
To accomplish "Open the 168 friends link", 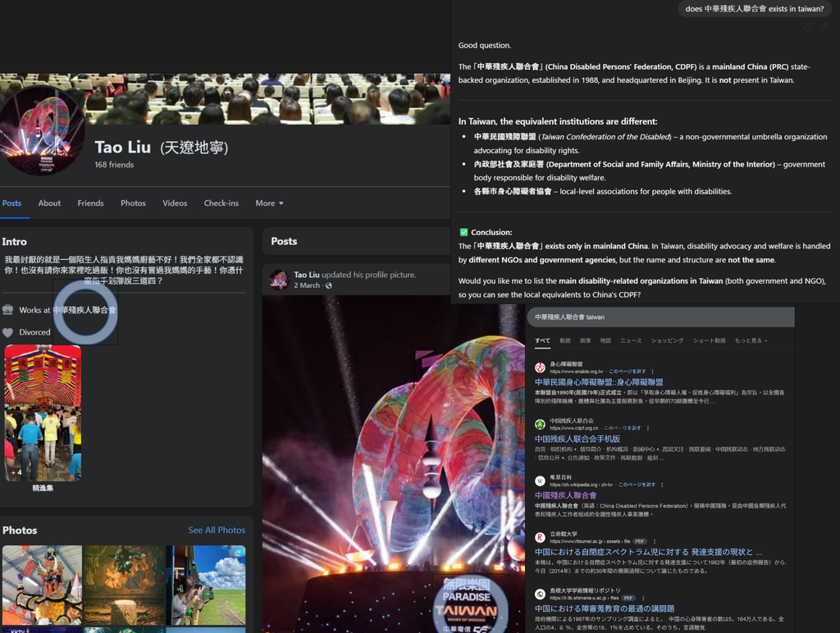I will coord(114,165).
